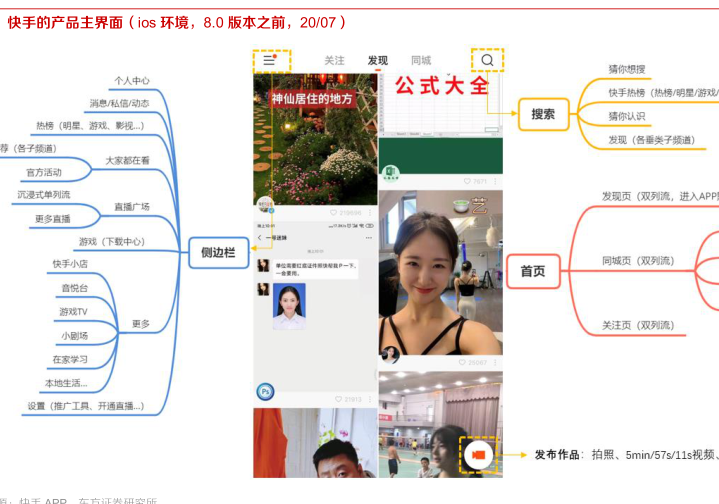The width and height of the screenshot is (719, 504).
Task: Select the 搜索 mind map node
Action: pyautogui.click(x=543, y=114)
